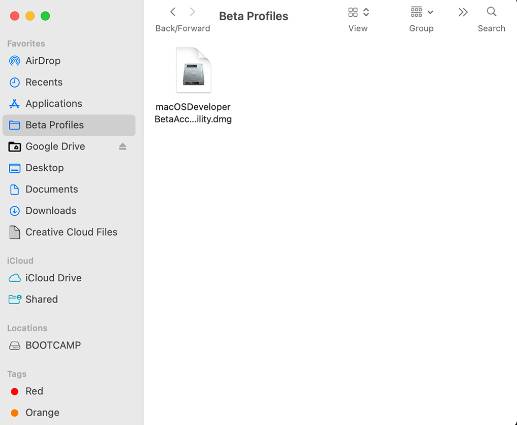The image size is (517, 425).
Task: Open Creative Cloud Files icon
Action: point(14,232)
